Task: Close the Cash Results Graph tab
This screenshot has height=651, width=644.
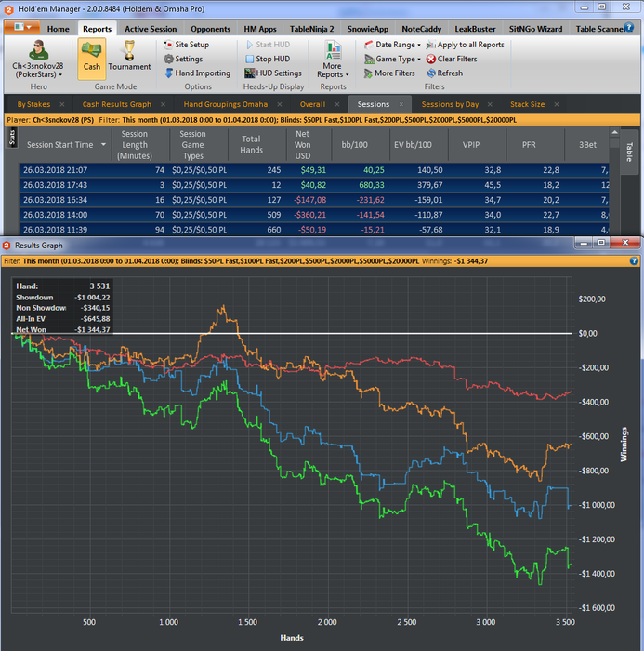Action: pyautogui.click(x=163, y=104)
